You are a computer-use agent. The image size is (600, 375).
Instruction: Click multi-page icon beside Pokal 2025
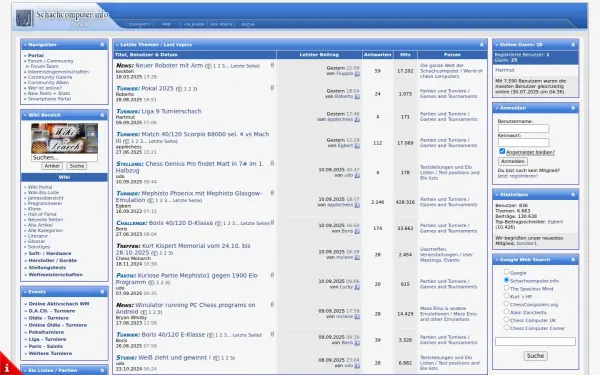pos(179,89)
